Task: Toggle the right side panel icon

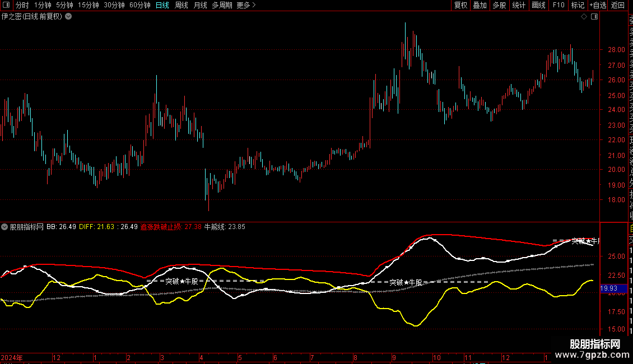Action: pyautogui.click(x=594, y=17)
